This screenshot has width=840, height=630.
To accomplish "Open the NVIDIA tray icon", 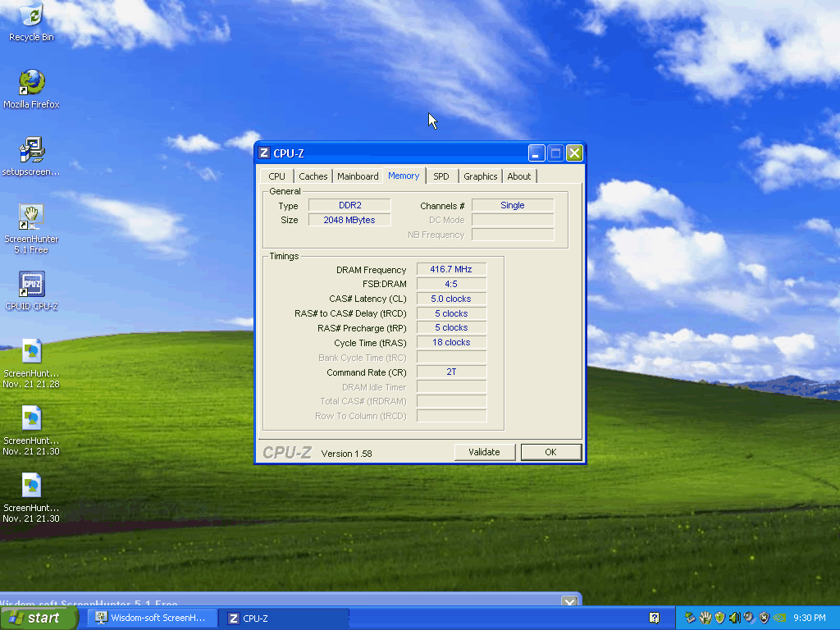I will point(779,618).
